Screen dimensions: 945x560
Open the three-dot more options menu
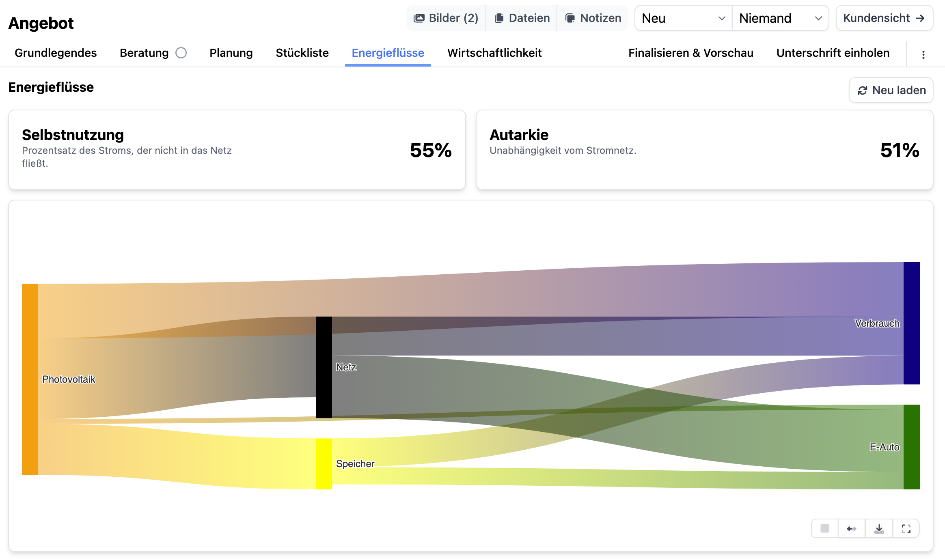pos(923,54)
